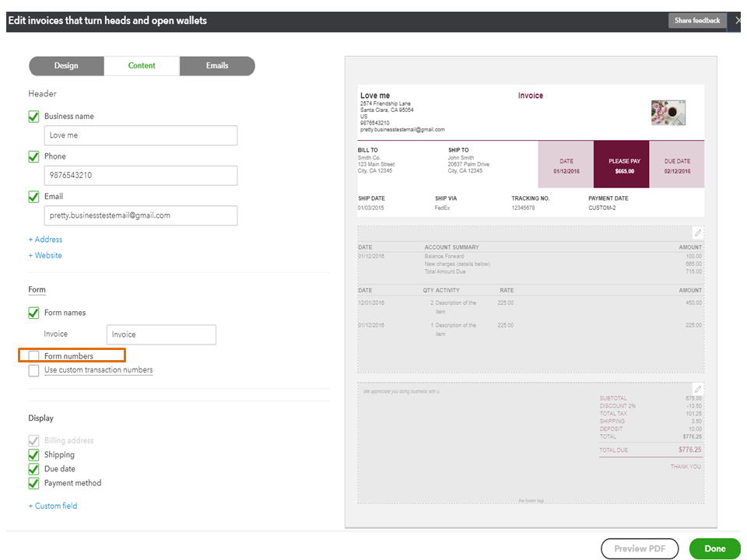This screenshot has height=560, width=747.
Task: Click the invoice logo image thumbnail
Action: click(668, 113)
